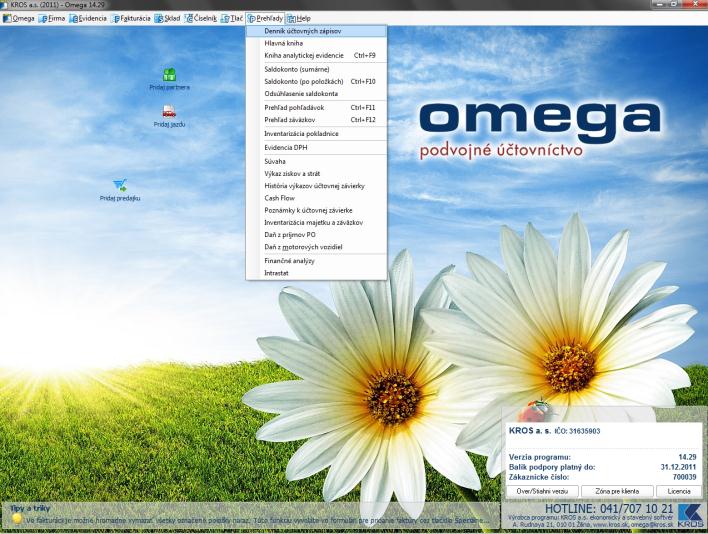The image size is (708, 534).
Task: Click the tip text about Fakturácia
Action: [258, 520]
